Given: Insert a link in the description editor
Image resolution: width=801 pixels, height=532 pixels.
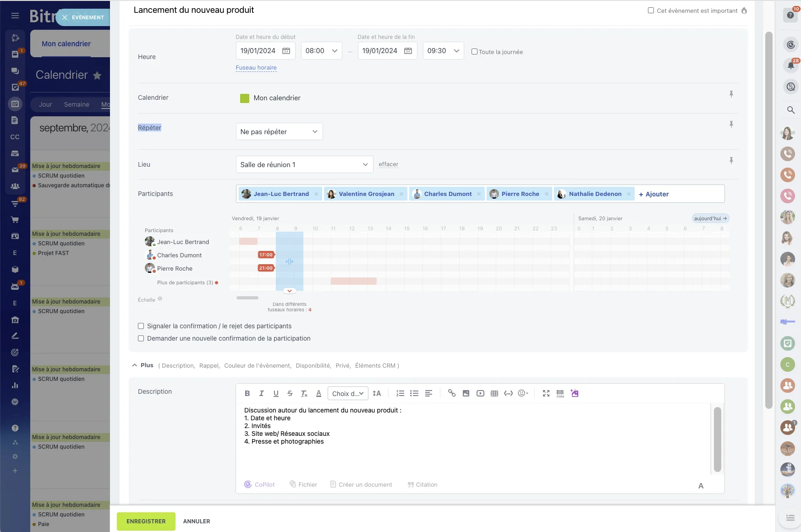Looking at the screenshot, I should (452, 393).
